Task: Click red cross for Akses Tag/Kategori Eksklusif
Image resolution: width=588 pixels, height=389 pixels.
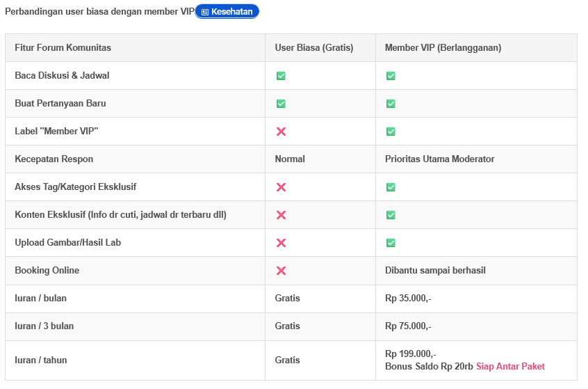Action: [x=281, y=187]
